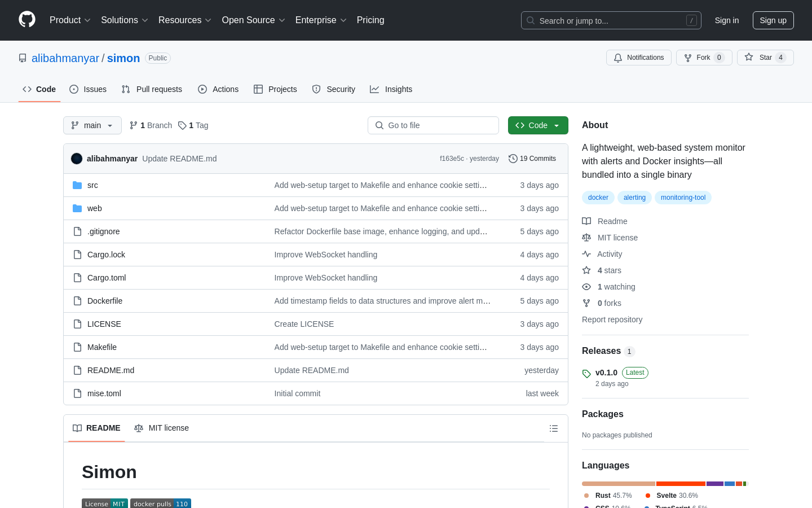This screenshot has height=508, width=812.
Task: Open the main branch dropdown
Action: point(92,125)
